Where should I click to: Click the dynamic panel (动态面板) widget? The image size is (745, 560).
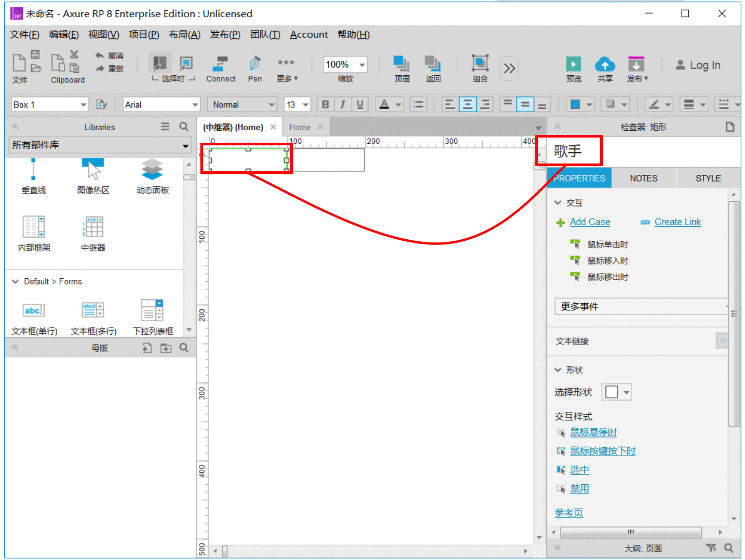point(152,170)
